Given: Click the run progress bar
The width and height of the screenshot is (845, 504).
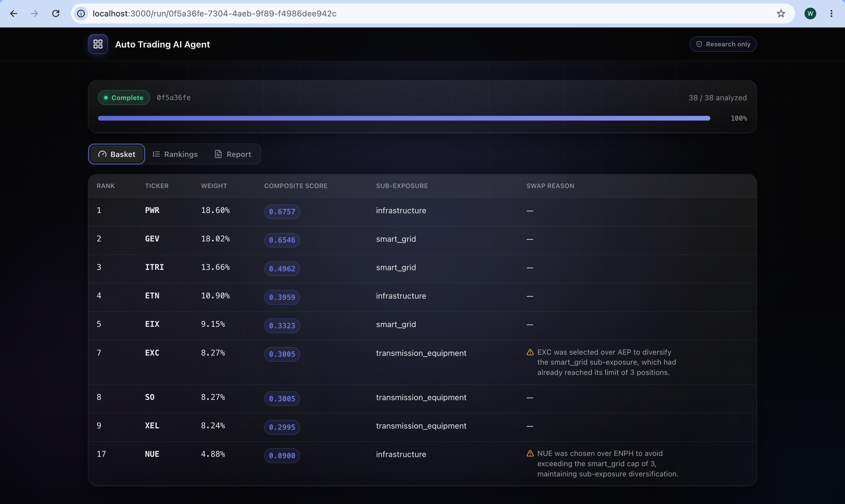Looking at the screenshot, I should point(404,118).
